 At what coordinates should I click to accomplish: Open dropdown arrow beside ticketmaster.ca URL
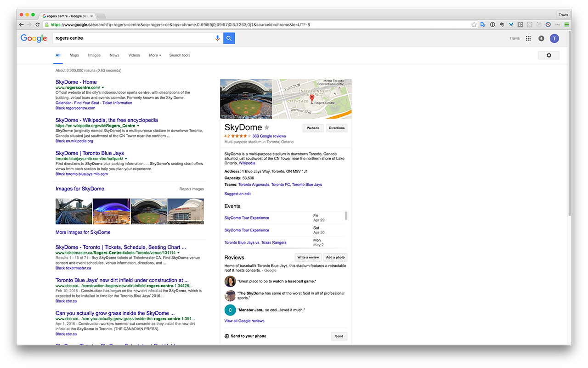coord(178,253)
